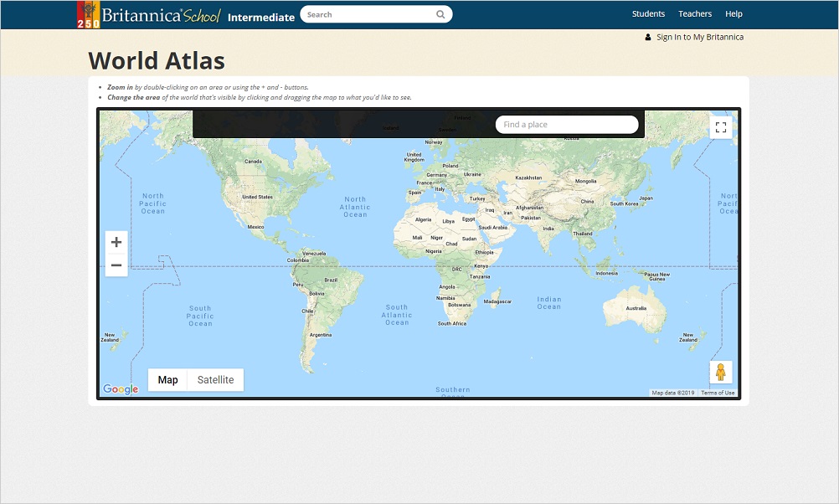This screenshot has height=504, width=839.
Task: Click the magnifying glass search icon
Action: pos(440,14)
